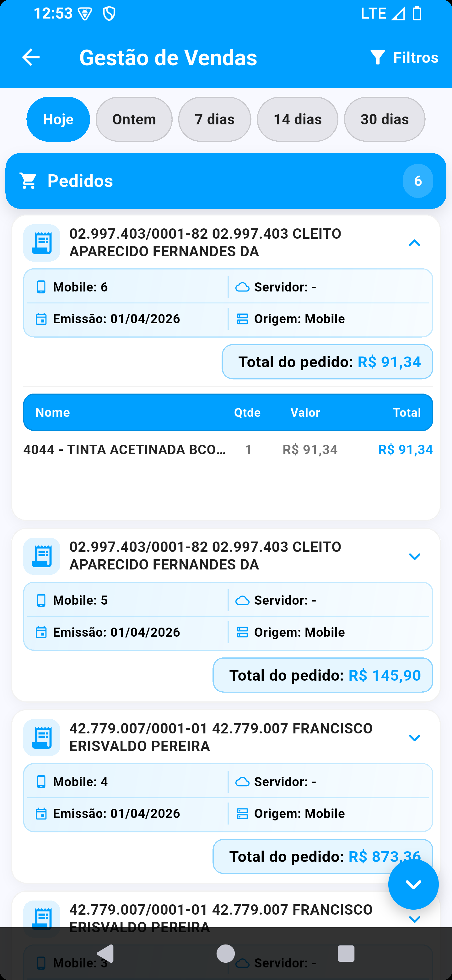452x980 pixels.
Task: Tap the Android recent apps square
Action: point(346,953)
